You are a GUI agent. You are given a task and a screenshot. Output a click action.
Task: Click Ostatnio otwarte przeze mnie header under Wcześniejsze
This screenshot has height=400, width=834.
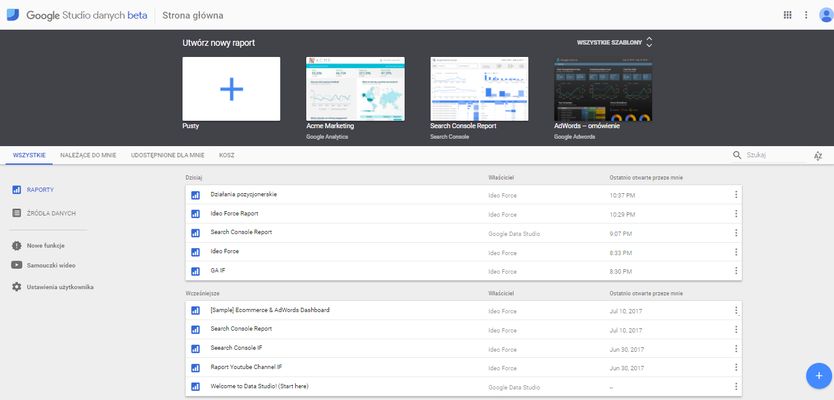(x=646, y=293)
